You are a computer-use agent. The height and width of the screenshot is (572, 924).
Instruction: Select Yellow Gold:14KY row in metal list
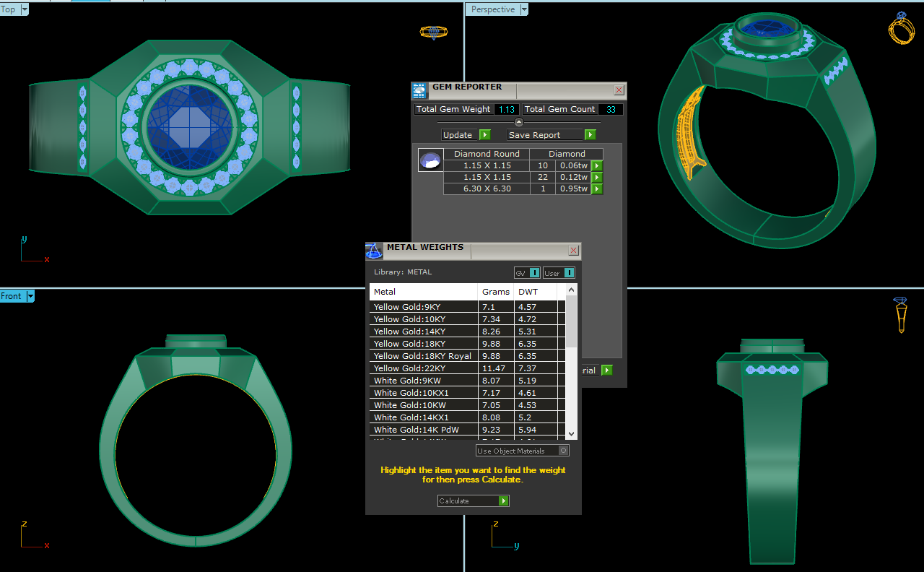pos(422,331)
